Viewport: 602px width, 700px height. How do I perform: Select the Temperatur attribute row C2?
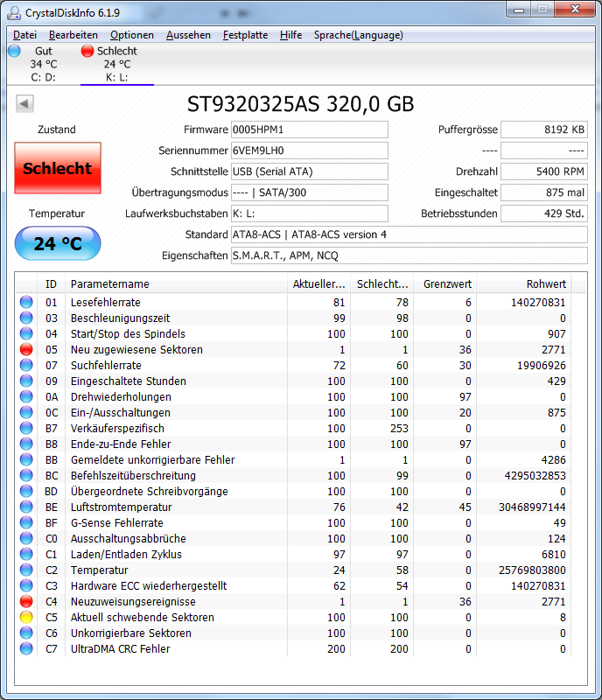tap(294, 570)
